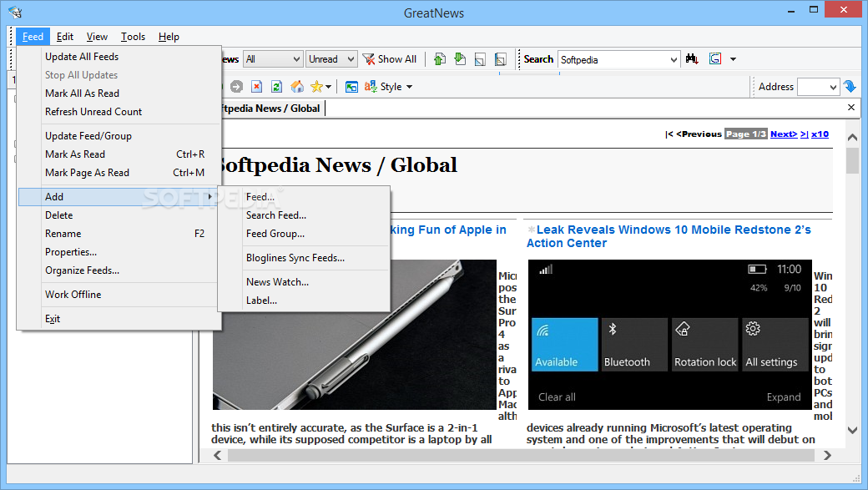Click the green down-arrow page icon

460,59
